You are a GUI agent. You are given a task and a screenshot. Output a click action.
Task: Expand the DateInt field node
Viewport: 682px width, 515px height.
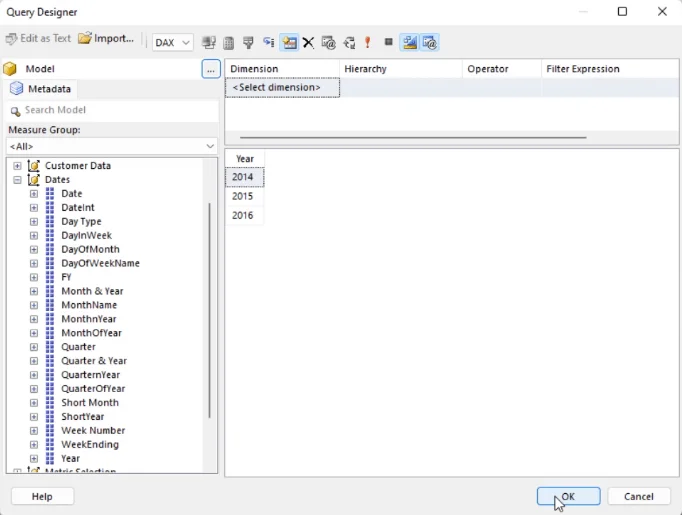34,207
